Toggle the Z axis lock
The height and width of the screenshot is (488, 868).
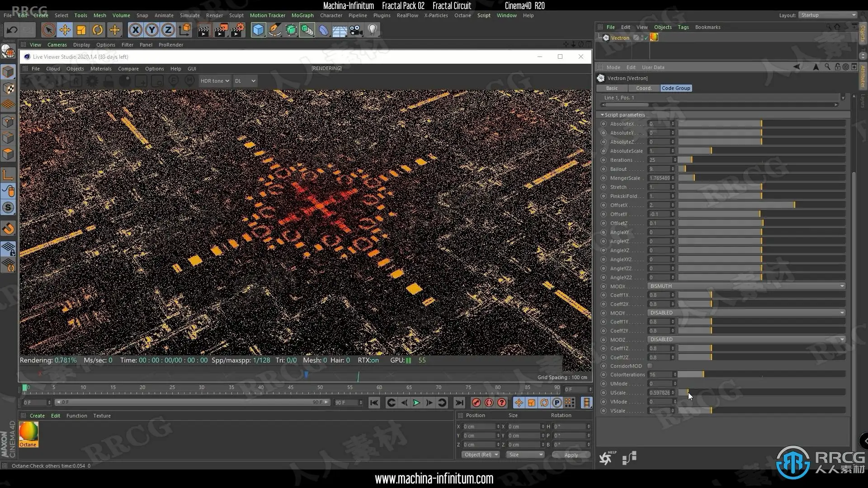click(x=168, y=30)
